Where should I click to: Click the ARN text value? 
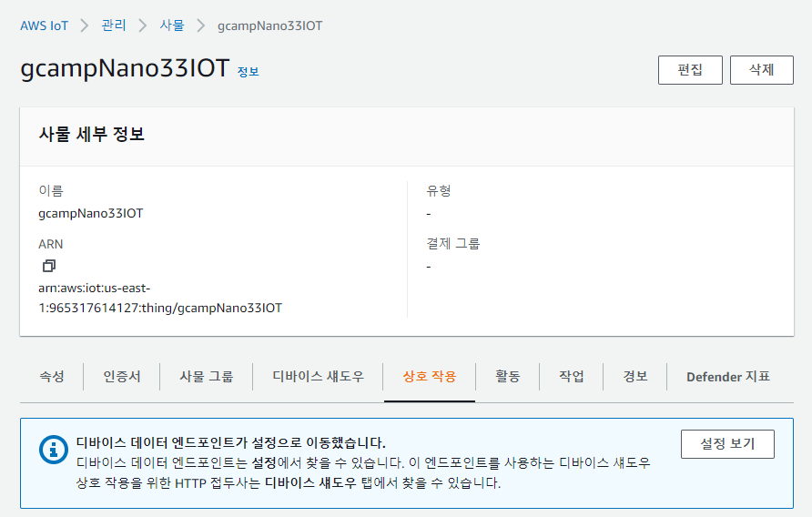(x=160, y=298)
